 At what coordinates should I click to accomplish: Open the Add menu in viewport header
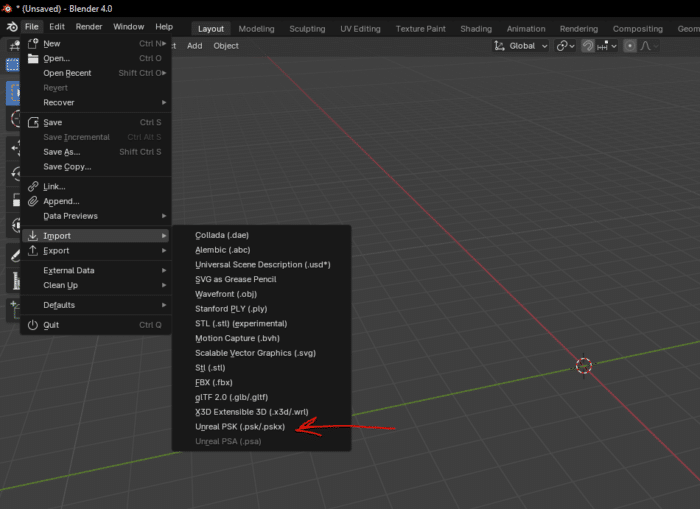click(x=194, y=46)
